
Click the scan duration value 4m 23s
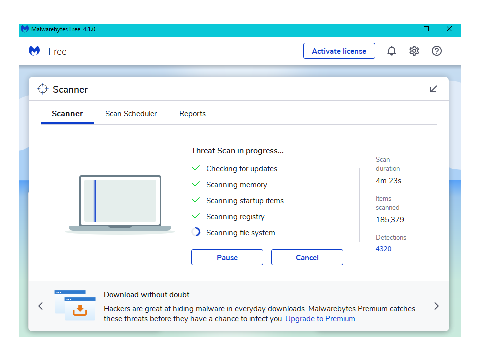pyautogui.click(x=388, y=181)
